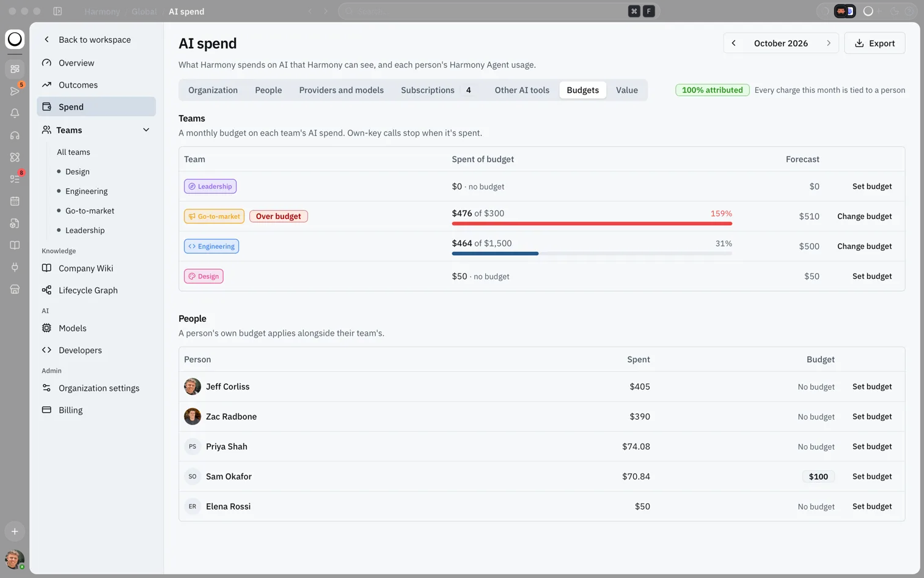Click the search field in title bar
Screen dimensions: 924x578
coord(498,11)
